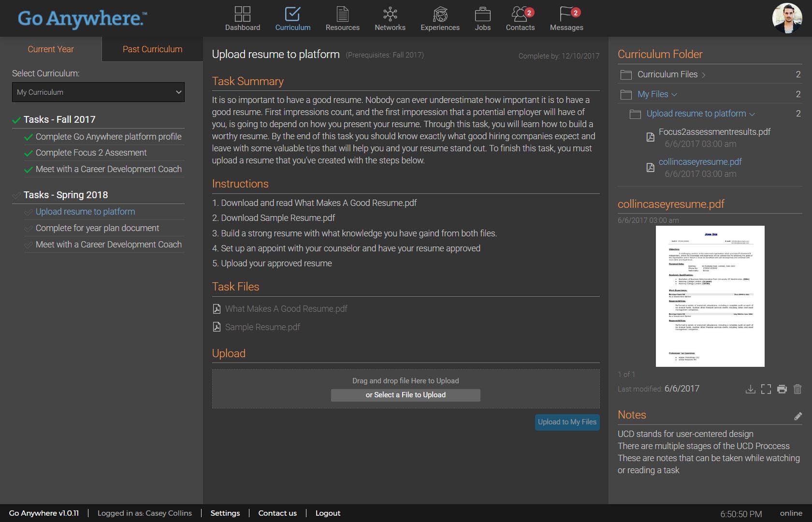Open the Jobs briefcase icon
The height and width of the screenshot is (522, 812).
click(482, 14)
